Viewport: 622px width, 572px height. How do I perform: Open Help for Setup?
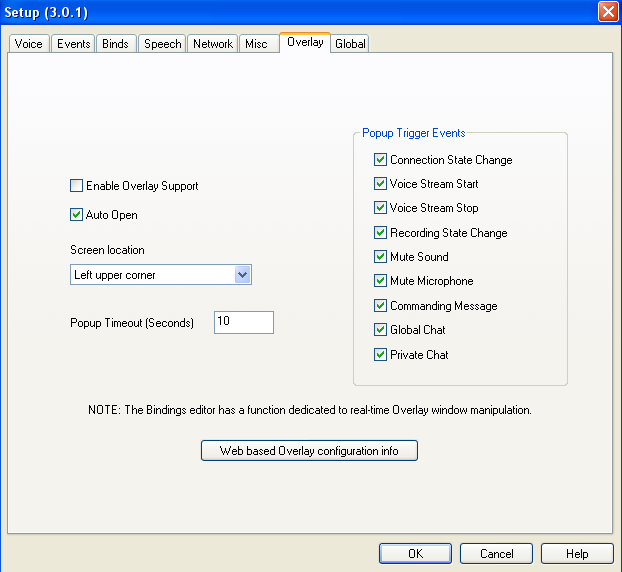[577, 553]
